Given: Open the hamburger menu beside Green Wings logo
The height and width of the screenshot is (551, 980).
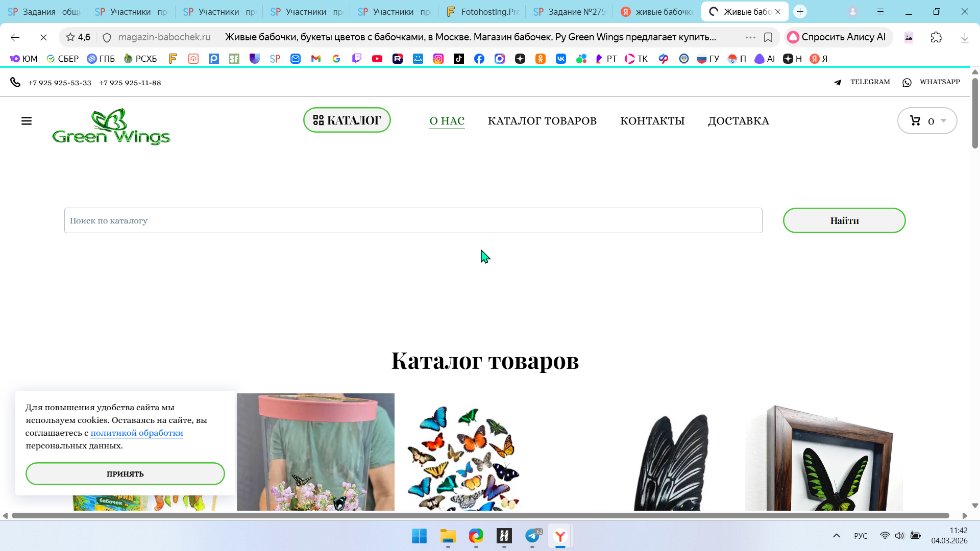Looking at the screenshot, I should [27, 121].
